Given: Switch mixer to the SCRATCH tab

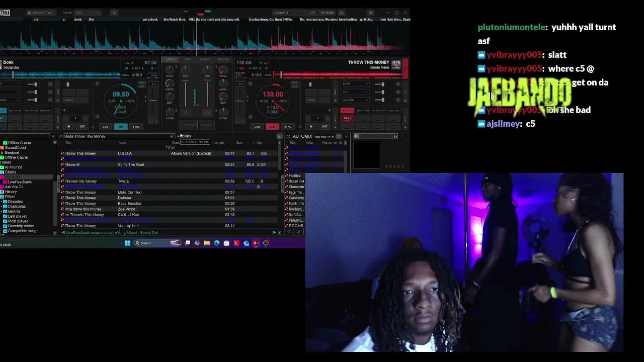Looking at the screenshot, I should click(x=205, y=59).
